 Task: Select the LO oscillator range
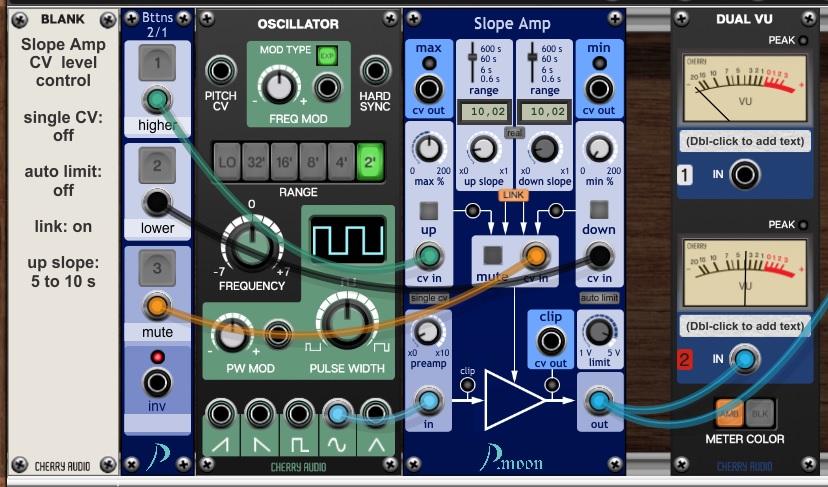(227, 161)
